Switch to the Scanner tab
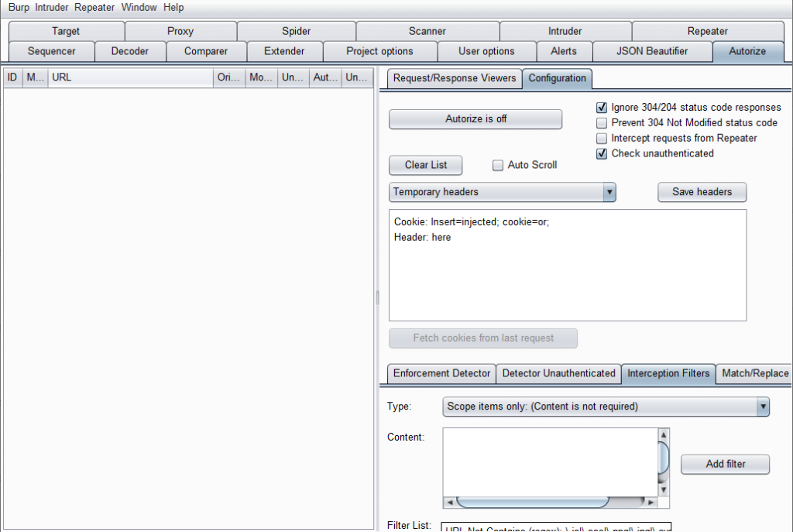 point(427,31)
